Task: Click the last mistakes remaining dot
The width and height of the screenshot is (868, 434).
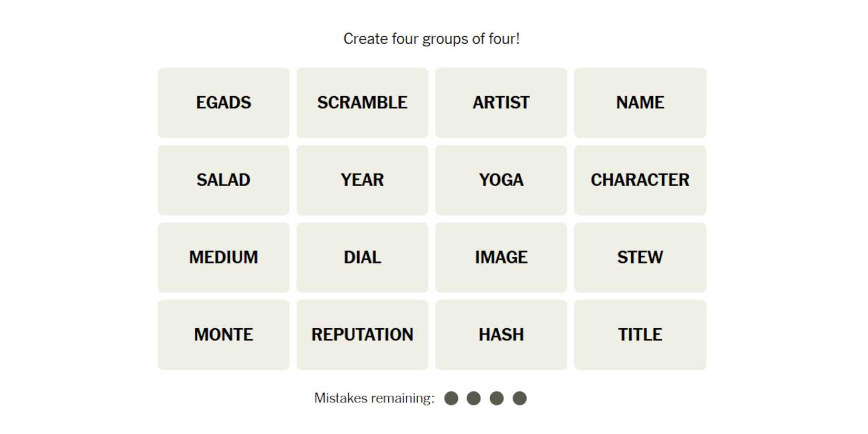Action: pyautogui.click(x=520, y=398)
